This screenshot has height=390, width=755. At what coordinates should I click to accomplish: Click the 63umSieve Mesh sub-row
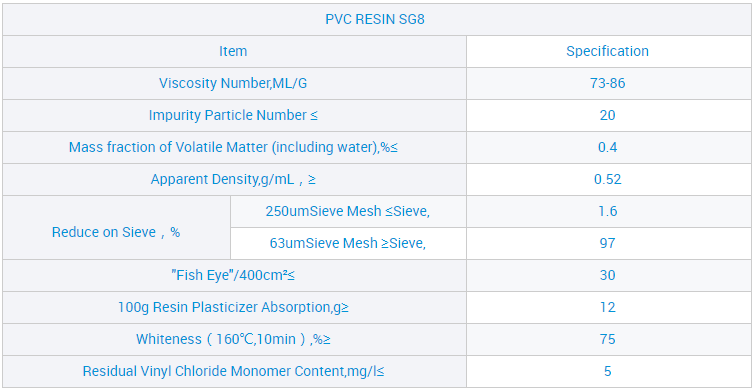pos(348,243)
